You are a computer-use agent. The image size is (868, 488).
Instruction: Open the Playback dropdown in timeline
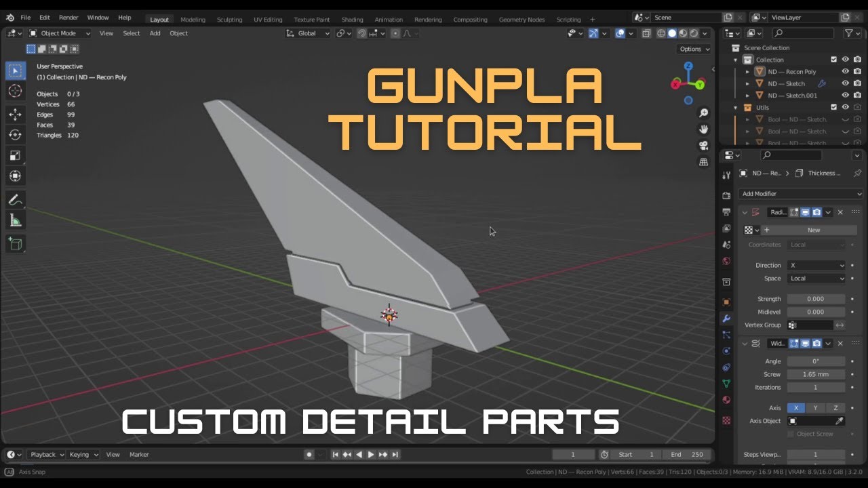pyautogui.click(x=46, y=455)
